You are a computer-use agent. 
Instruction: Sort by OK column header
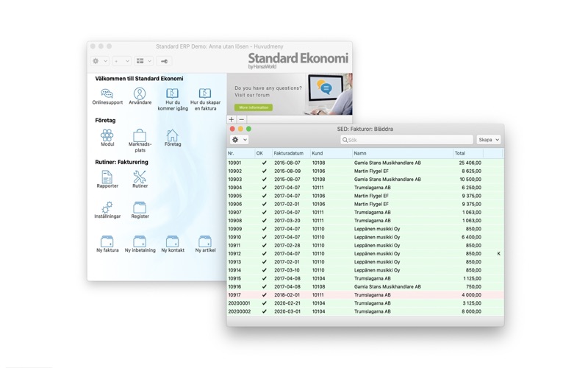[263, 153]
